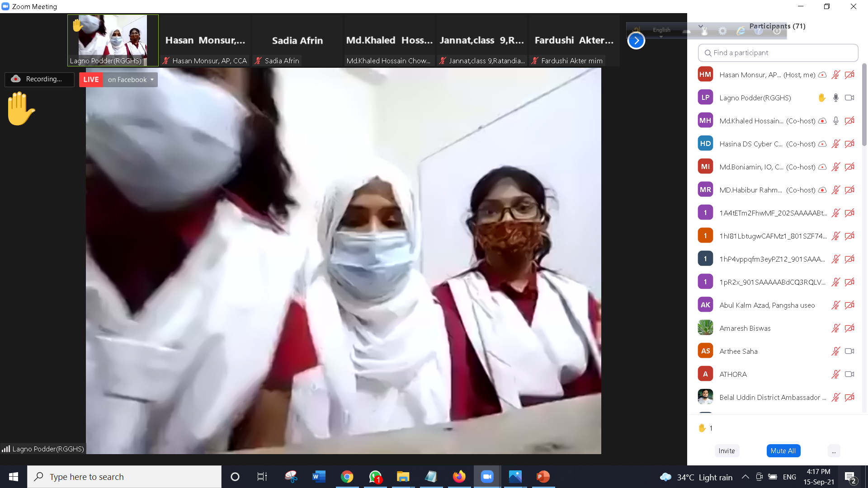Open Firefox from taskbar

pyautogui.click(x=459, y=477)
